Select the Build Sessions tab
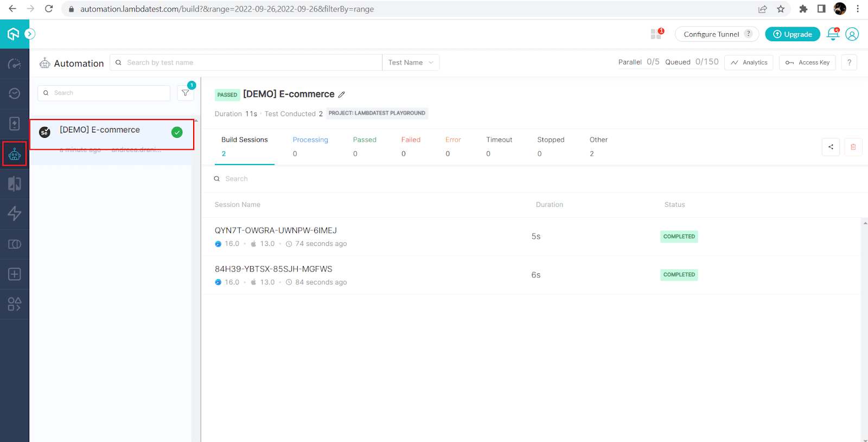Image resolution: width=868 pixels, height=442 pixels. 245,147
